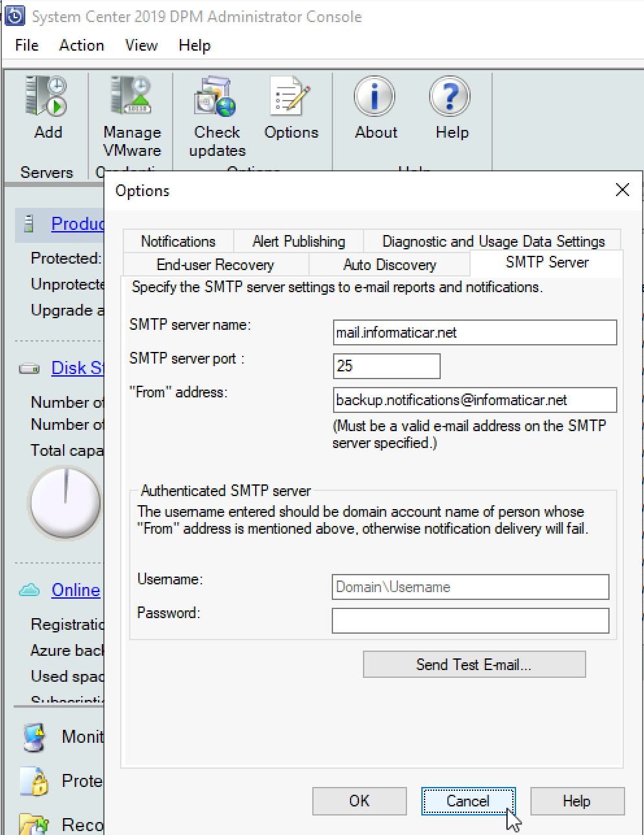Click the Monitoring navigation icon
The width and height of the screenshot is (644, 835).
pyautogui.click(x=34, y=738)
